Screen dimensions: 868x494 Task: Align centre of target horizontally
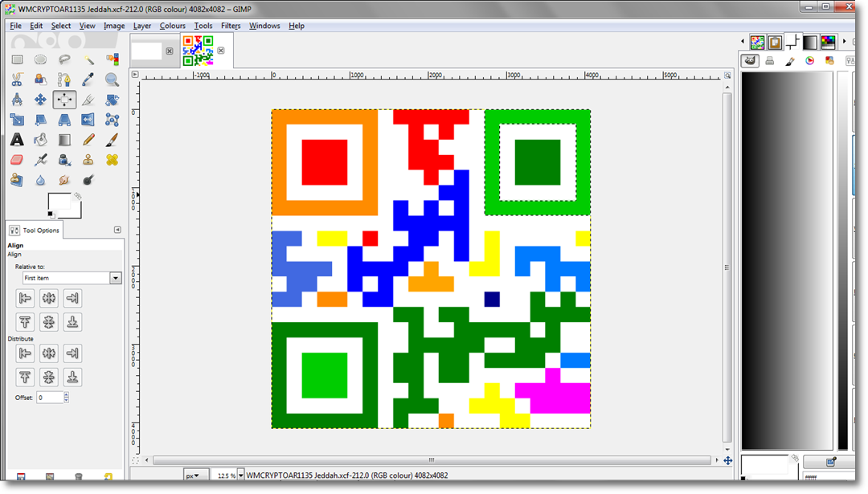pyautogui.click(x=49, y=298)
